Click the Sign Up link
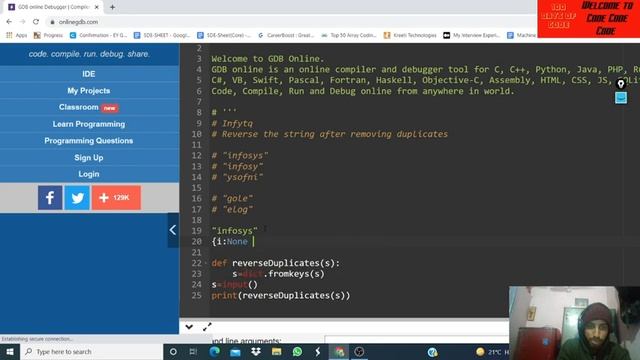The image size is (640, 360). (89, 158)
